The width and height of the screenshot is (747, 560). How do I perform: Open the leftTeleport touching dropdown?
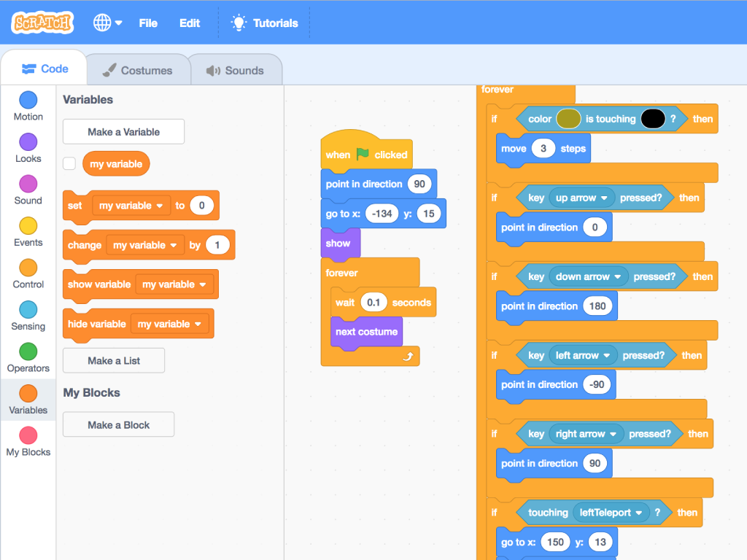click(x=611, y=513)
